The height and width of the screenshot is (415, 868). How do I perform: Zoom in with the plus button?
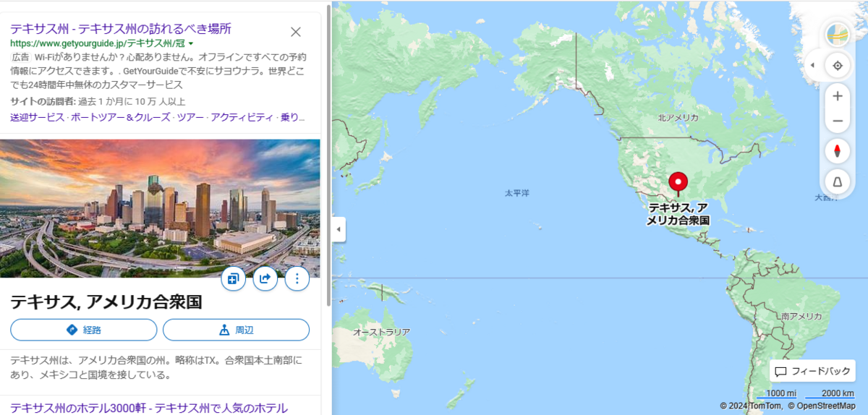pos(838,96)
